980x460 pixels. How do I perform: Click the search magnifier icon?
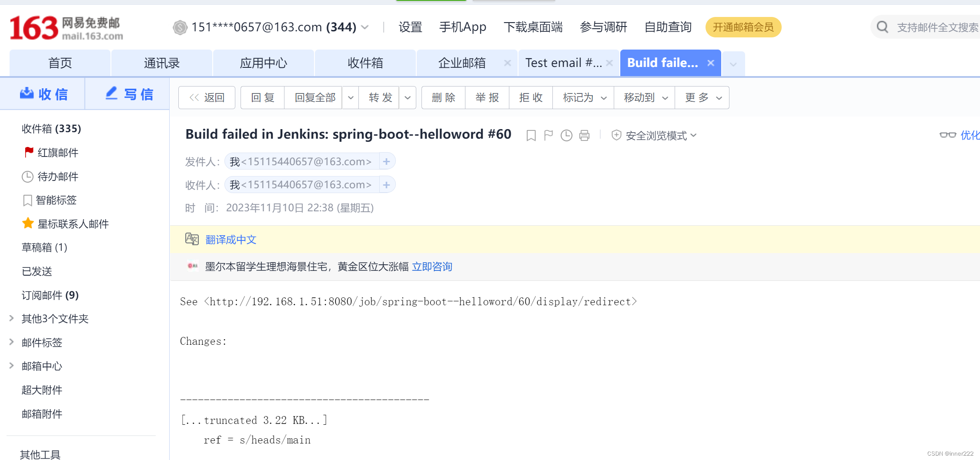[883, 27]
